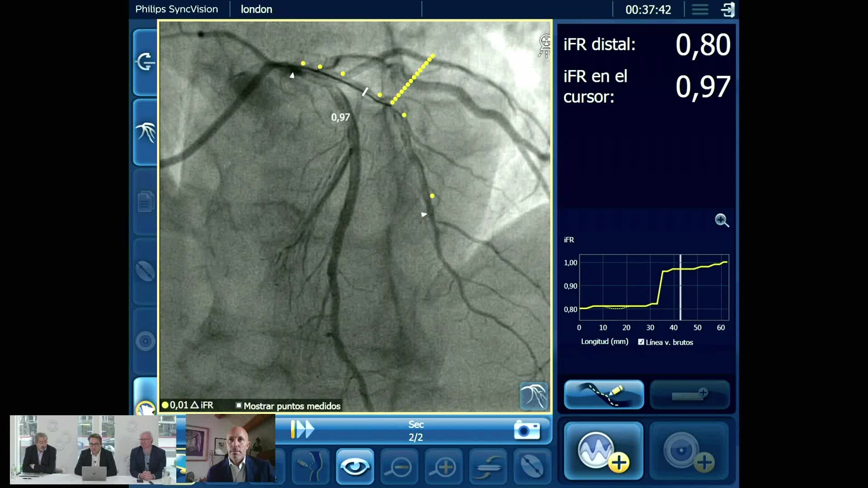Click the zoom out magnifier button
The width and height of the screenshot is (868, 488).
(x=399, y=466)
